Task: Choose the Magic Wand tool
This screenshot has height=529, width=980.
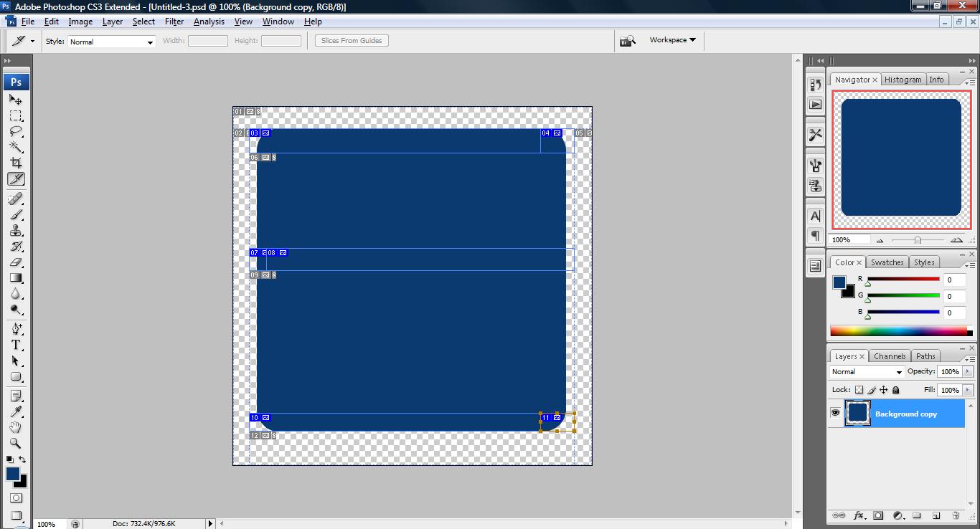Action: click(x=16, y=147)
